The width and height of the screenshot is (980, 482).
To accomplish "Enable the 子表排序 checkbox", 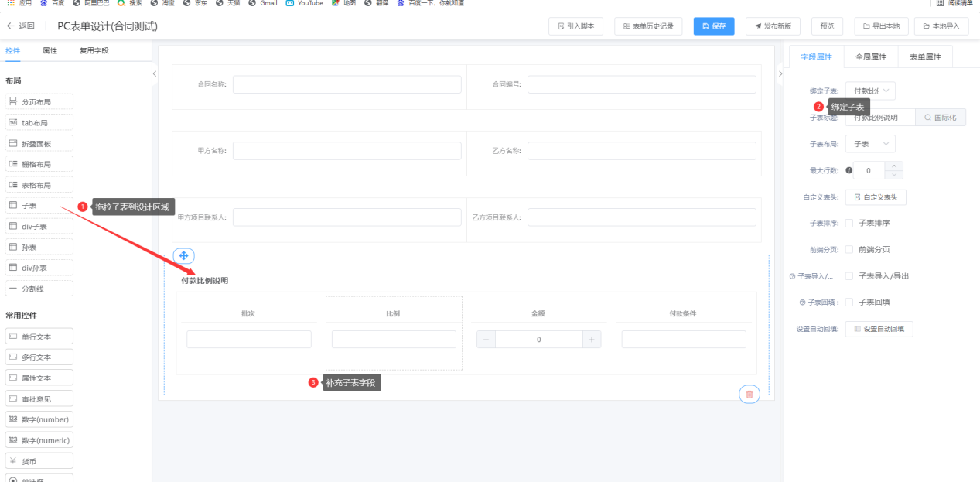I will coord(849,223).
